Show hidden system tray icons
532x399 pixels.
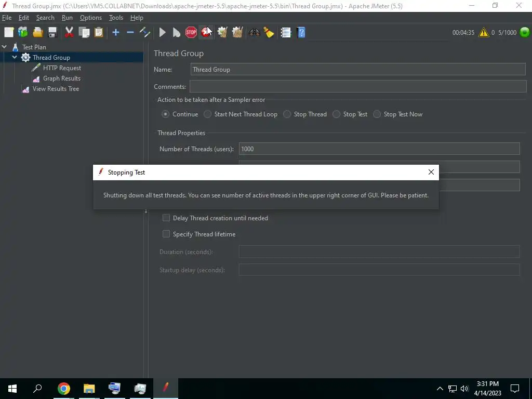[440, 389]
